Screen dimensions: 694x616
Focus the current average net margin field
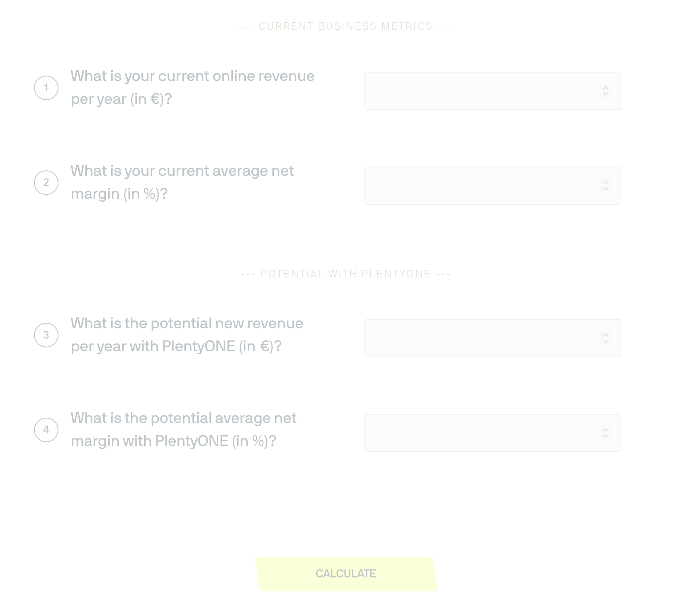479,186
